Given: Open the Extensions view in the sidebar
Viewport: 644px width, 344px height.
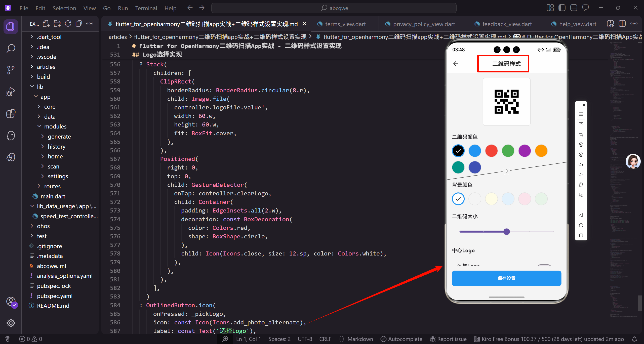Looking at the screenshot, I should [x=11, y=114].
